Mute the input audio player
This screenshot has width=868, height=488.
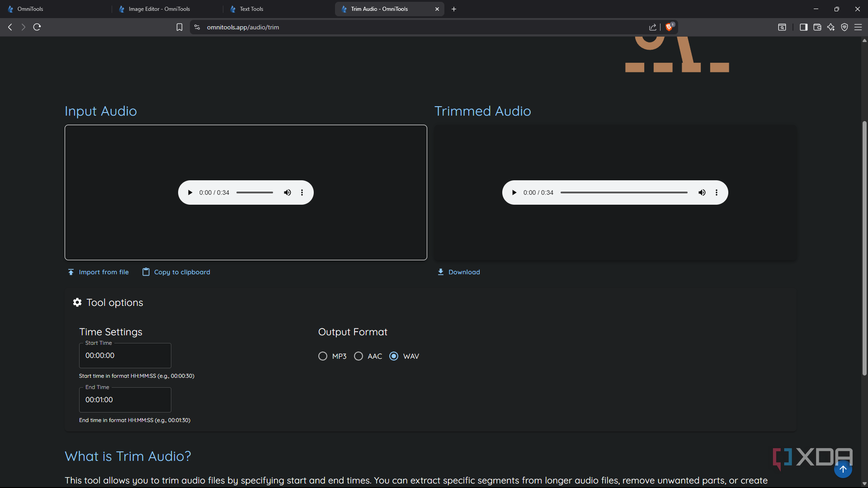point(288,192)
